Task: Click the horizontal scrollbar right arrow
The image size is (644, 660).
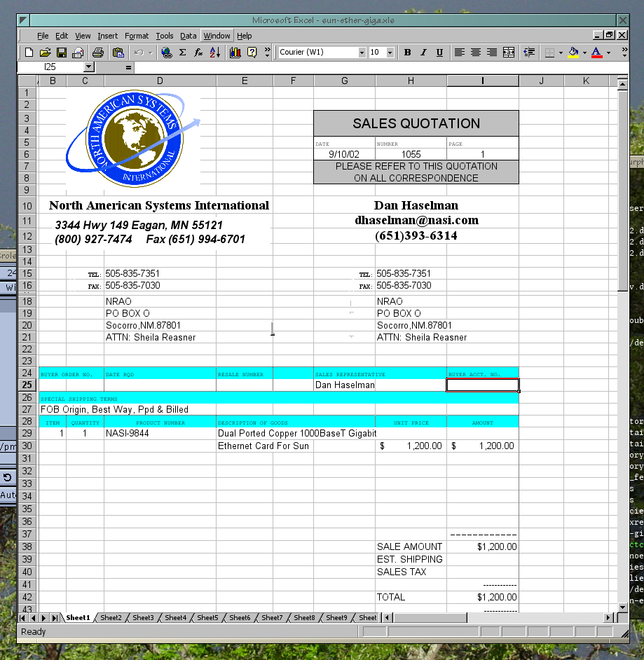Action: click(608, 617)
